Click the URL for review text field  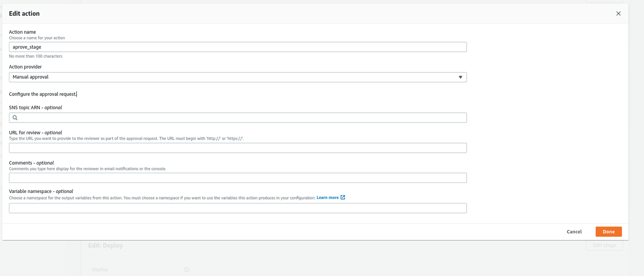pyautogui.click(x=237, y=148)
